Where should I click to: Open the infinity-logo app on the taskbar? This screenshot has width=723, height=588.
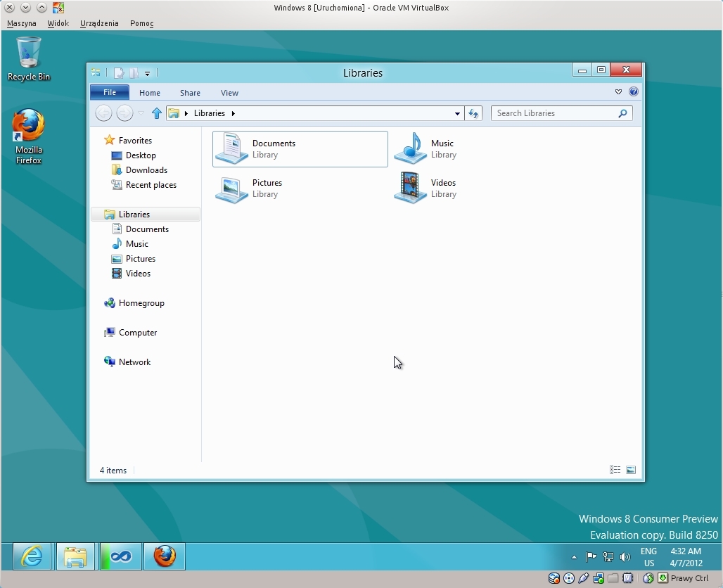[x=121, y=556]
